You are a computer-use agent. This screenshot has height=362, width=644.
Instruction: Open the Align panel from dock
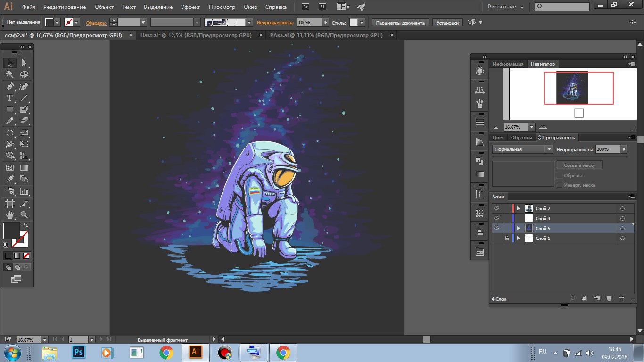(x=479, y=232)
